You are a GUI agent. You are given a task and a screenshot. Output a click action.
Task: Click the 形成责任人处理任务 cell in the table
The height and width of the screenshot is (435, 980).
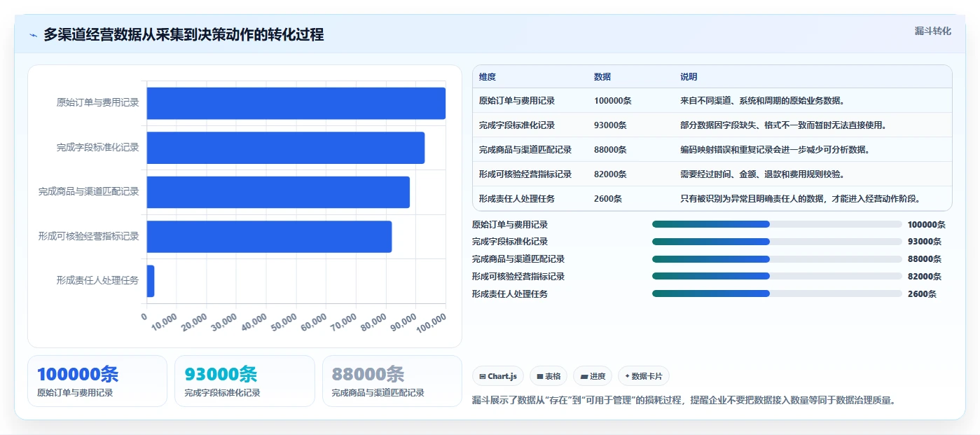coord(517,199)
